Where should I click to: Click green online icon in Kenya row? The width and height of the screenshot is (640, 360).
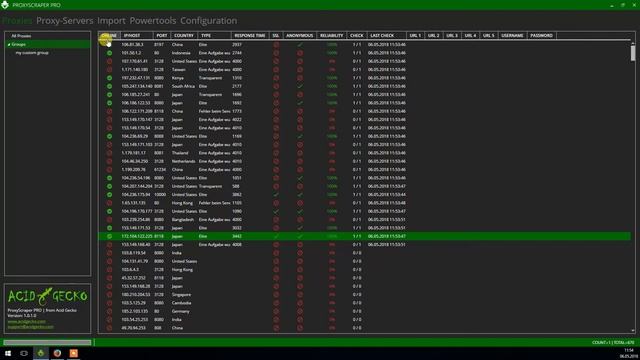coord(109,78)
